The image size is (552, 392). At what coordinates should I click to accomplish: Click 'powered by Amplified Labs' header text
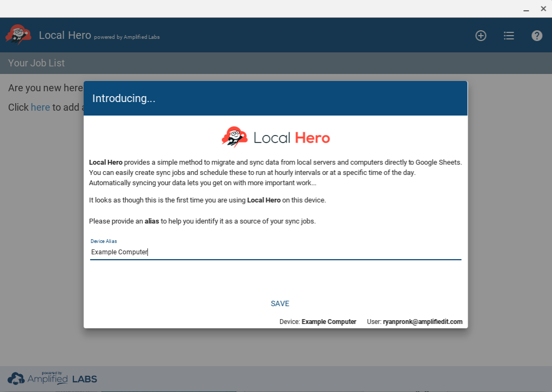tap(127, 37)
